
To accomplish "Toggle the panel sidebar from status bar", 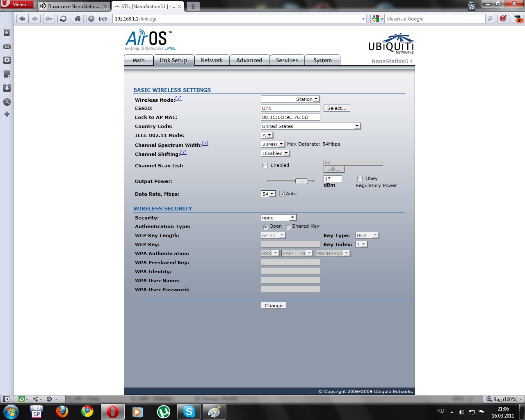I will pos(6,399).
